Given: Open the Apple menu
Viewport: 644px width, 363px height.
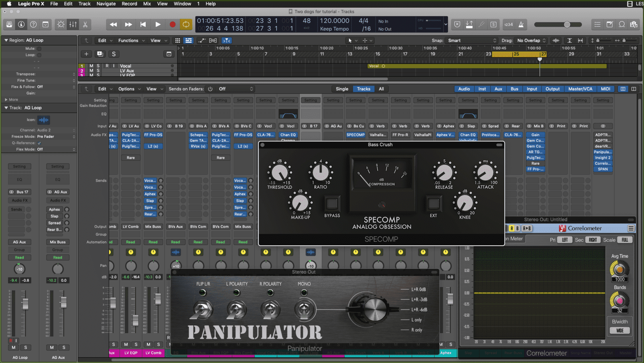Looking at the screenshot, I should click(9, 4).
